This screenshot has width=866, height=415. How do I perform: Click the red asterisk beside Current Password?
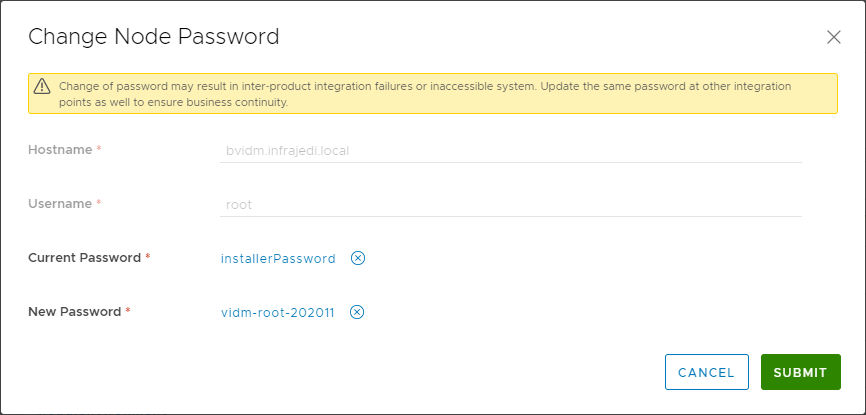click(x=147, y=258)
